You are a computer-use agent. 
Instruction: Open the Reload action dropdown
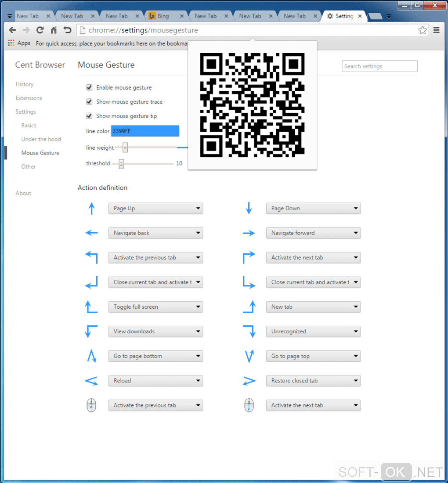pos(155,381)
